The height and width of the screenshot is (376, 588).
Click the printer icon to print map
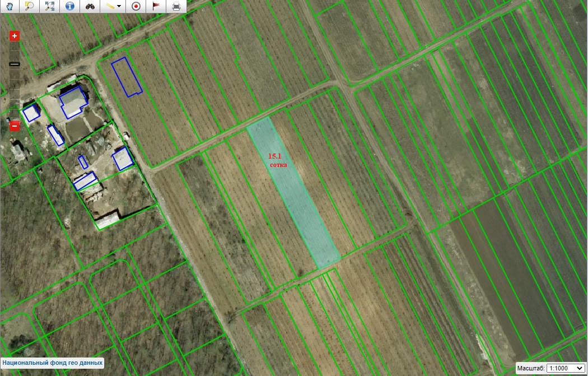point(176,7)
